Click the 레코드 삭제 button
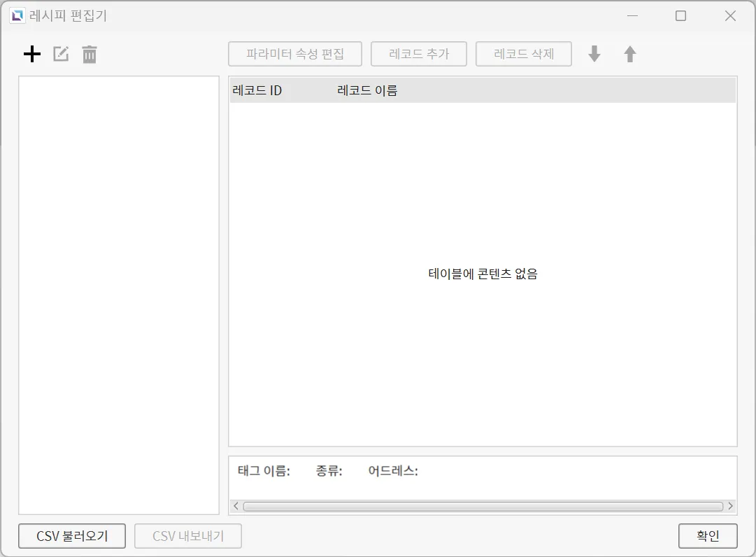 [523, 54]
